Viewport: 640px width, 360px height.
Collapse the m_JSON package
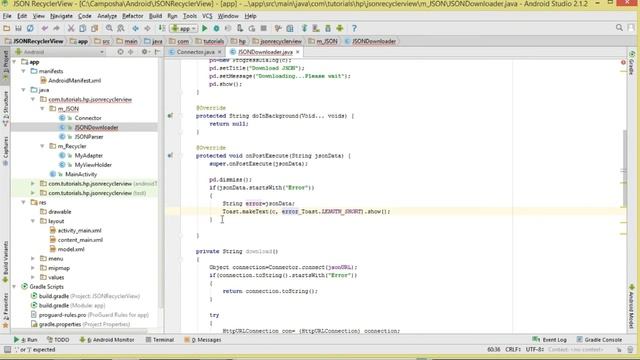tap(42, 109)
